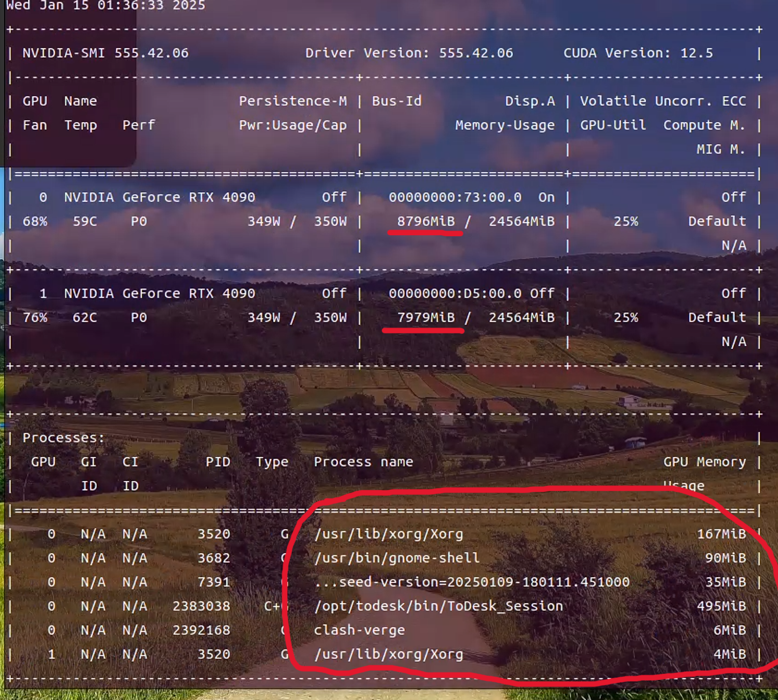Click '/opt/todesk/bin/ToDesk_Session' process name
This screenshot has height=700, width=778.
439,606
